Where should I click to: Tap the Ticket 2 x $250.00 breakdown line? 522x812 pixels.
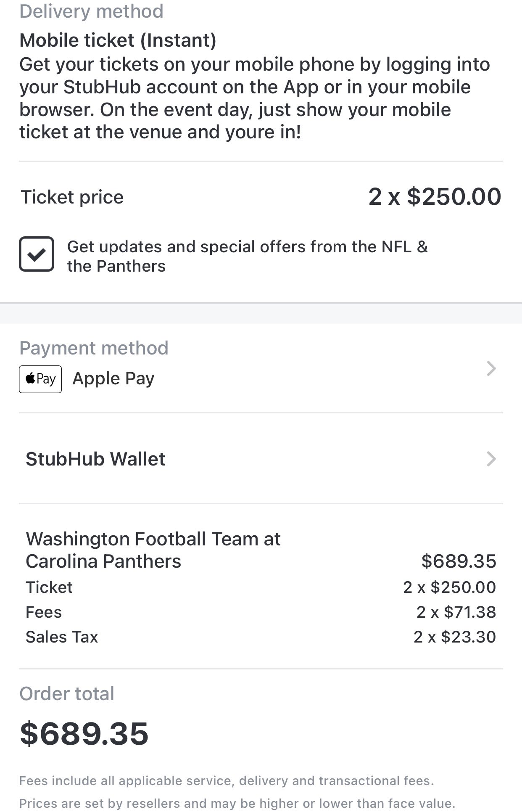click(x=261, y=587)
